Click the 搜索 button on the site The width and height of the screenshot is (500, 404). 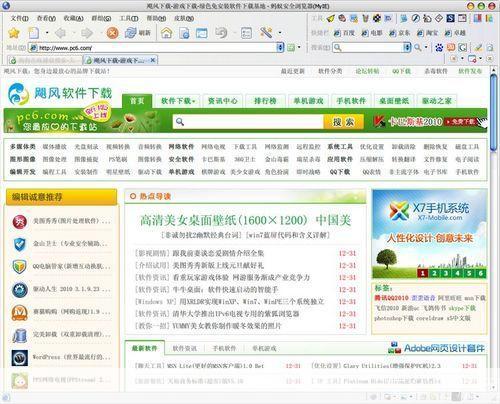coord(344,122)
